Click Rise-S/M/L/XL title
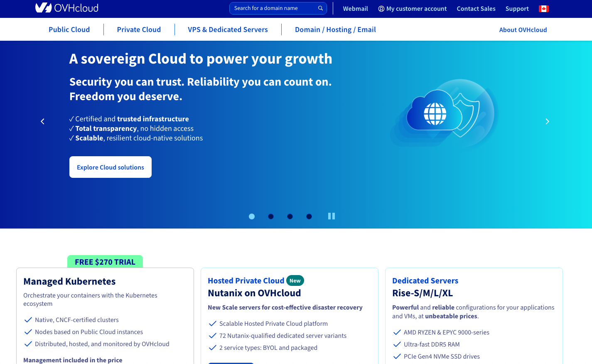Image resolution: width=592 pixels, height=364 pixels. (x=423, y=293)
